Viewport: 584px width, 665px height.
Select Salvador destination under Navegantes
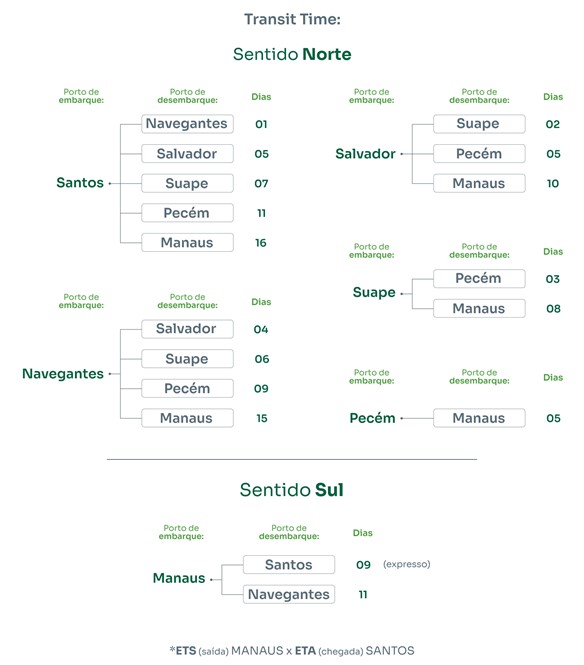[x=187, y=329]
